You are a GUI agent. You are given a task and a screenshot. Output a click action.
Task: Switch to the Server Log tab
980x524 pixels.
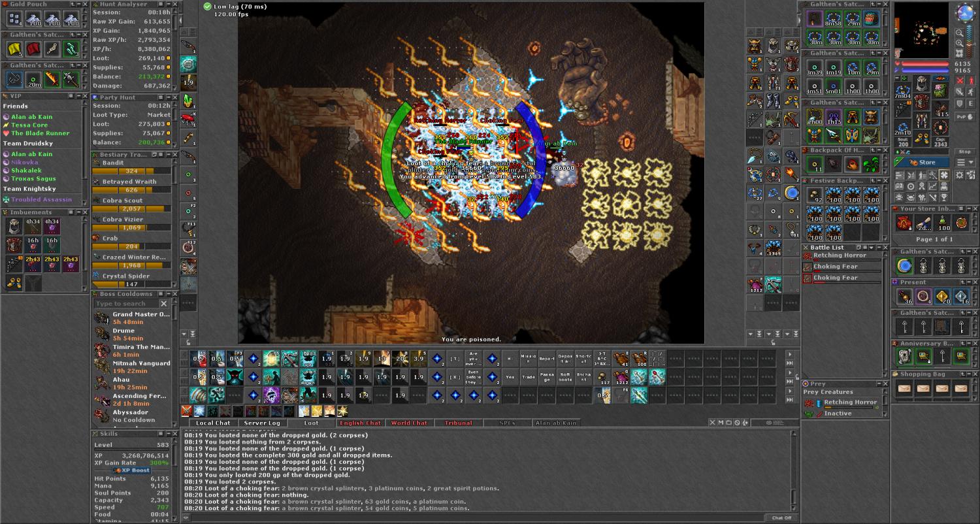[262, 423]
